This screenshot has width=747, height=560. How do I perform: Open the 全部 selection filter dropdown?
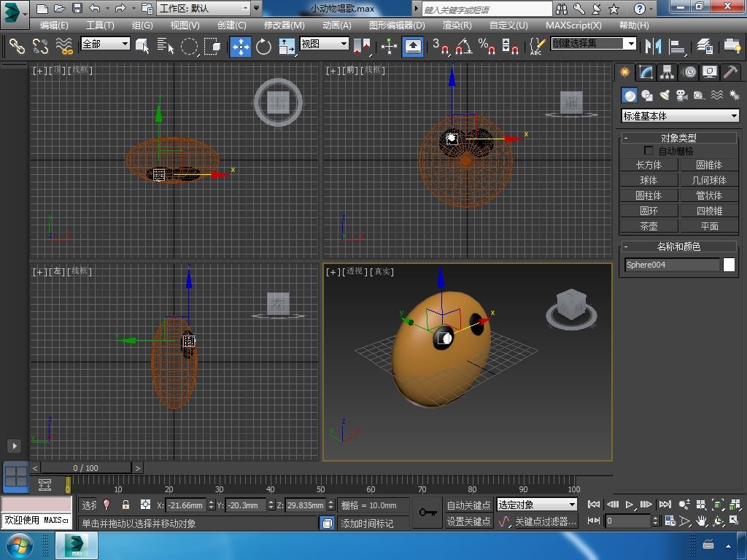[105, 44]
